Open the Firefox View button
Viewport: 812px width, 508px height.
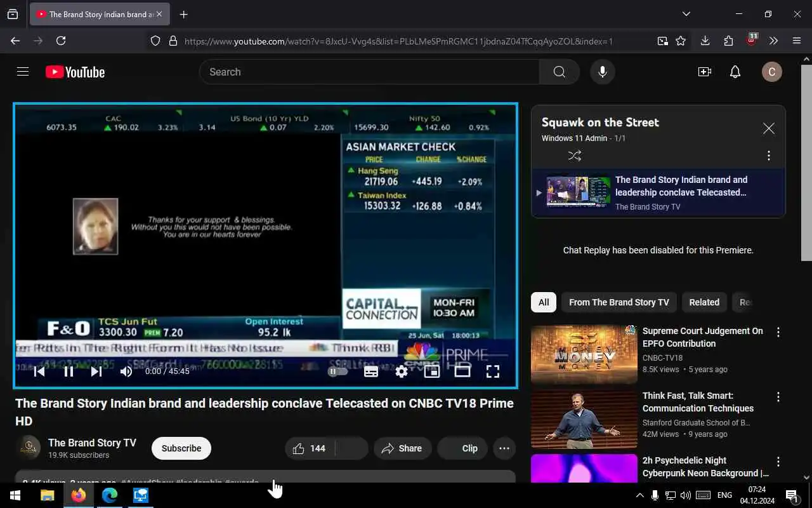click(x=13, y=14)
